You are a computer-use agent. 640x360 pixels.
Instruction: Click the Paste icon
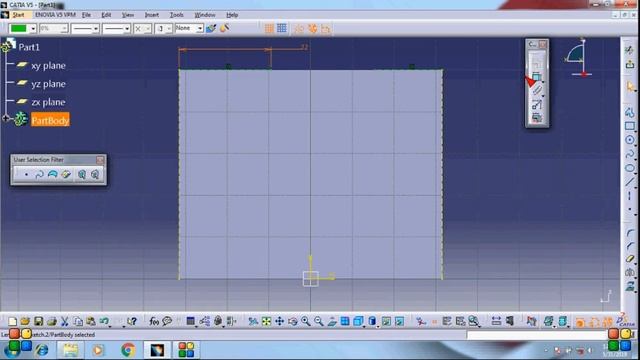[91, 322]
